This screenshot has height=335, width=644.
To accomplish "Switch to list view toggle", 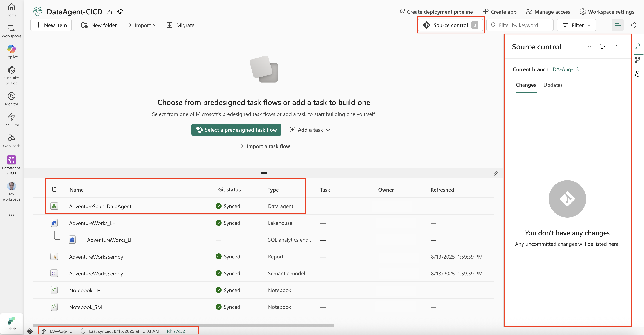I will 617,25.
